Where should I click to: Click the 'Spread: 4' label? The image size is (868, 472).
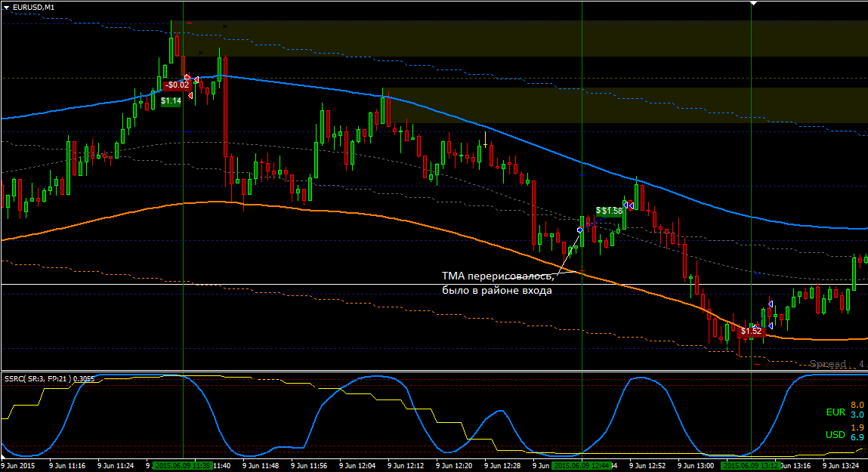(836, 363)
